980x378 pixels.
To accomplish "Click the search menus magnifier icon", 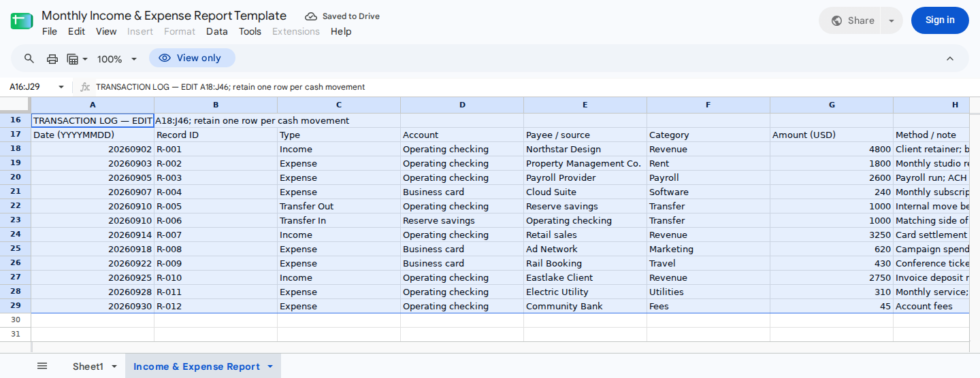I will (29, 58).
